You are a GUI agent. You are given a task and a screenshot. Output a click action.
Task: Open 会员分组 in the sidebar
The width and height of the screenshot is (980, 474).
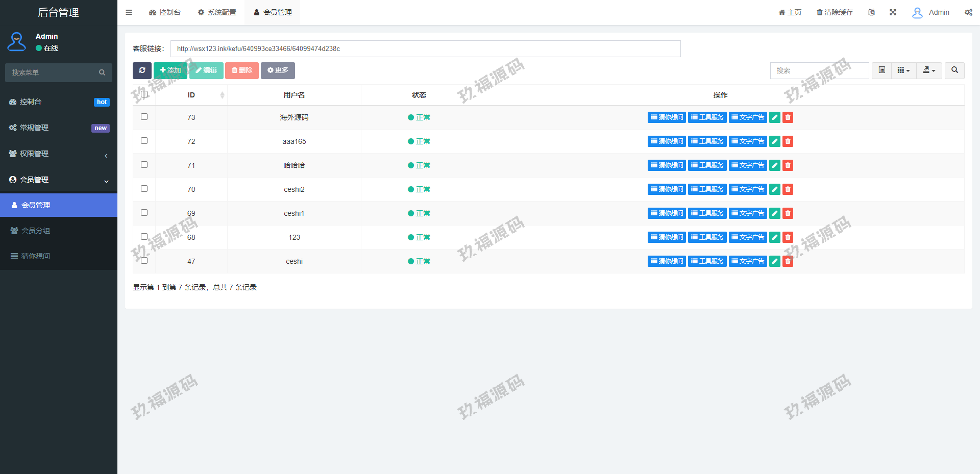point(36,231)
